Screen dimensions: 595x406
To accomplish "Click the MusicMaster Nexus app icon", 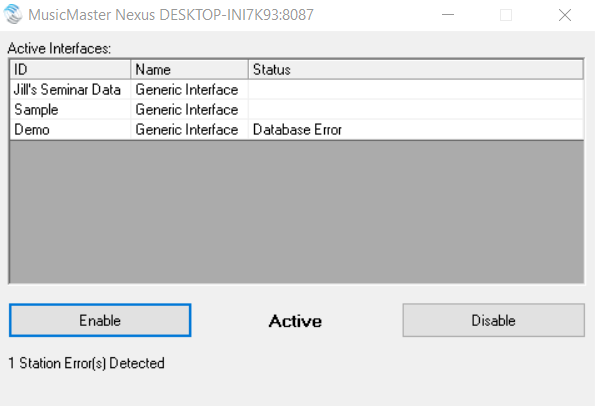I will (13, 14).
